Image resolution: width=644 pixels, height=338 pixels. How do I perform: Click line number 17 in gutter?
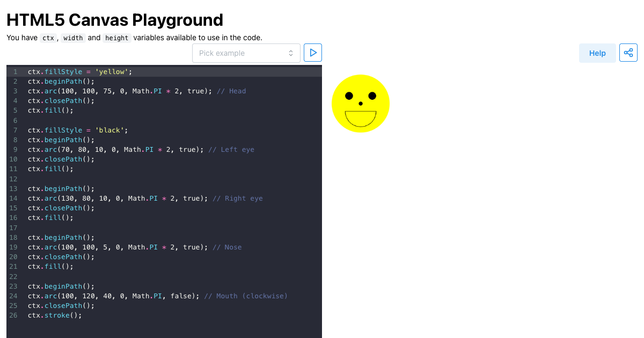pos(13,228)
